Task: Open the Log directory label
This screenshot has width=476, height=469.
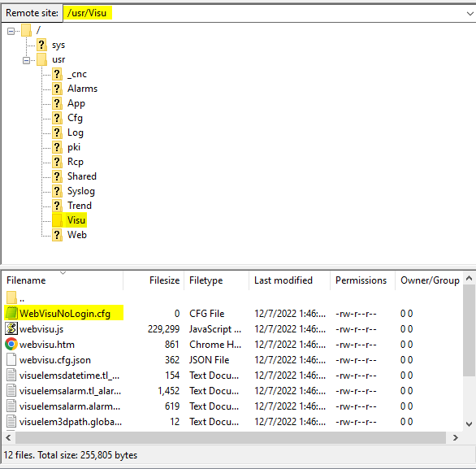Action: pyautogui.click(x=76, y=132)
